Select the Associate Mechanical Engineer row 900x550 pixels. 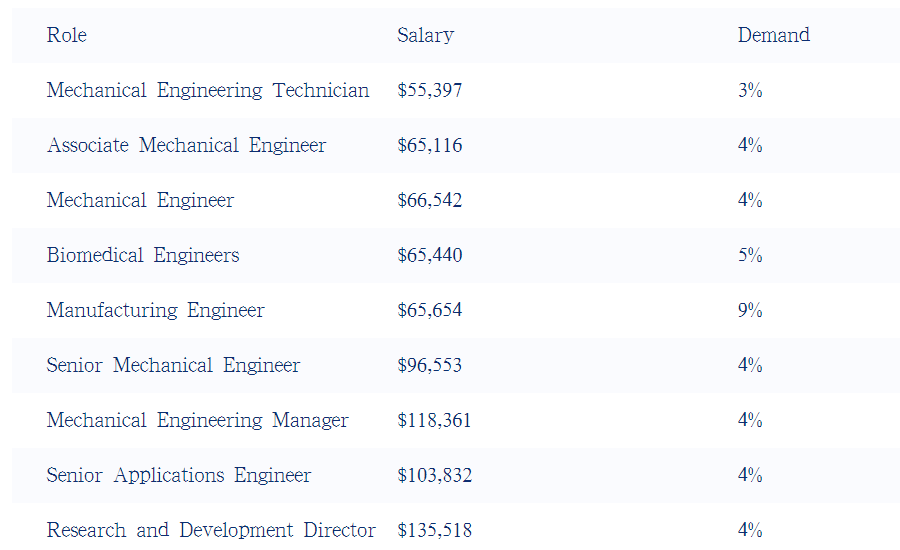pyautogui.click(x=456, y=145)
